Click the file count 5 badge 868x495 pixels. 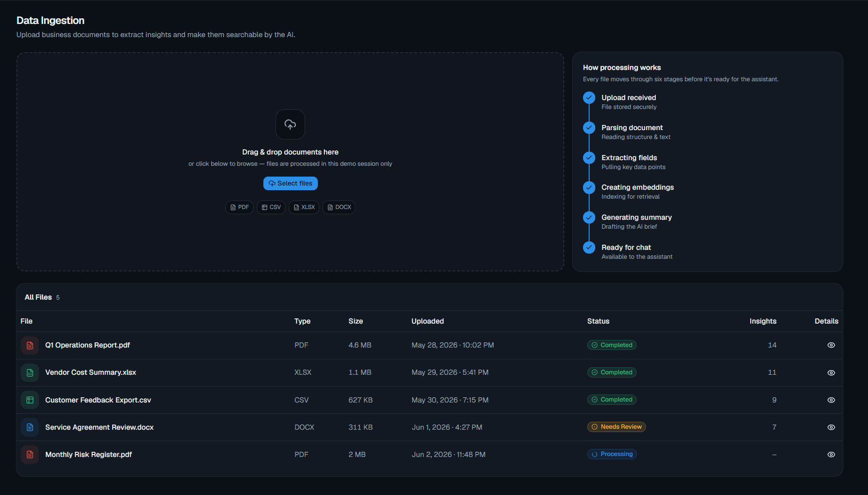(58, 298)
